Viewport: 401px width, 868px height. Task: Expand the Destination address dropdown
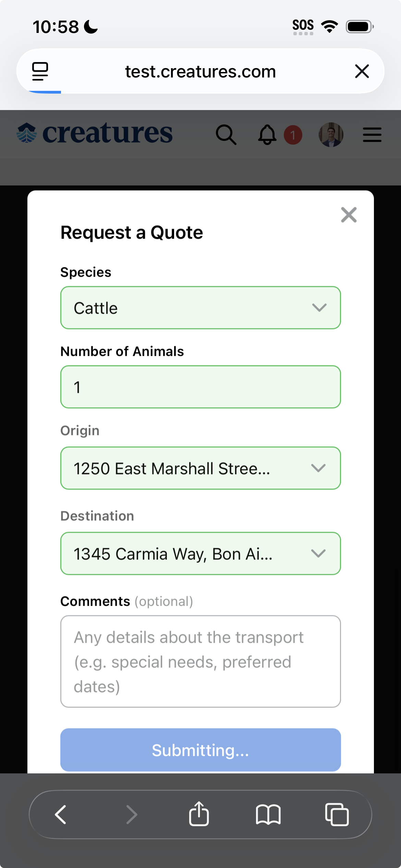[x=200, y=554]
